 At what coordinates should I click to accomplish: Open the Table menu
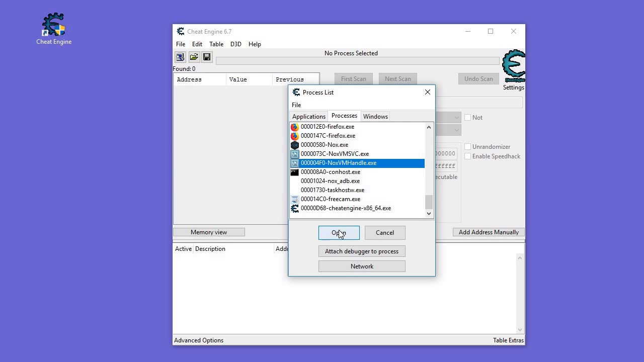click(x=216, y=44)
